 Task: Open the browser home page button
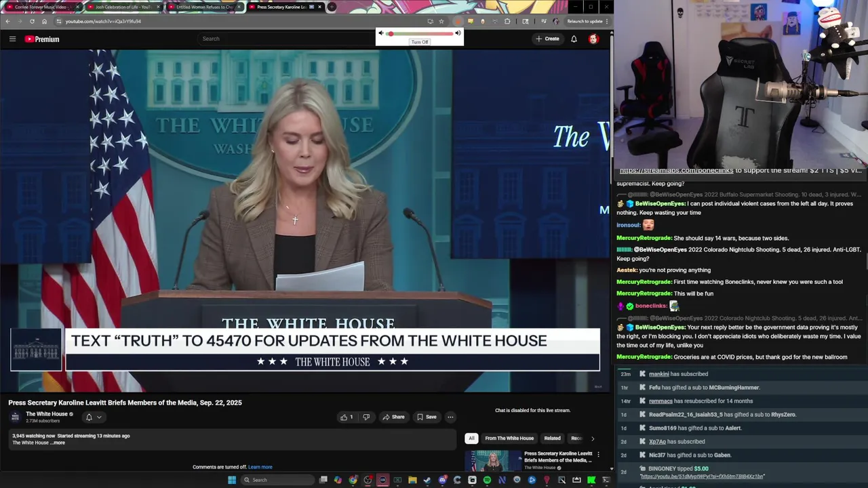44,21
